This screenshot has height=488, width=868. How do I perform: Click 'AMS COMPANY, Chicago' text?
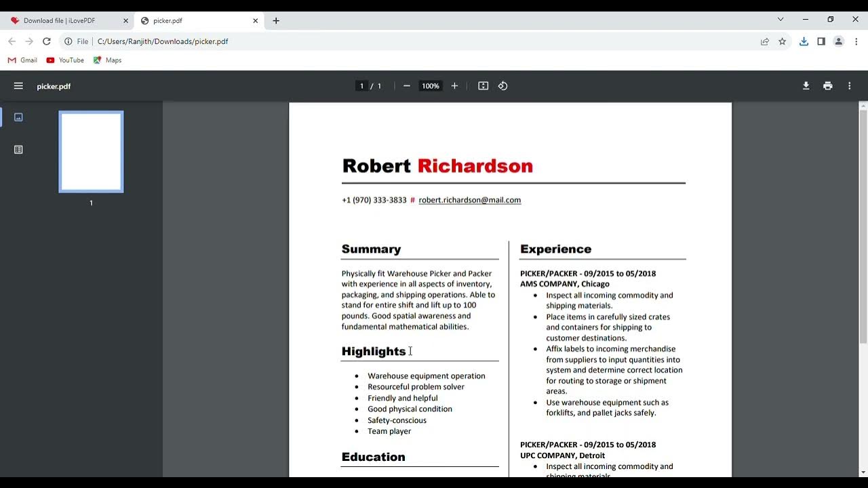(565, 284)
